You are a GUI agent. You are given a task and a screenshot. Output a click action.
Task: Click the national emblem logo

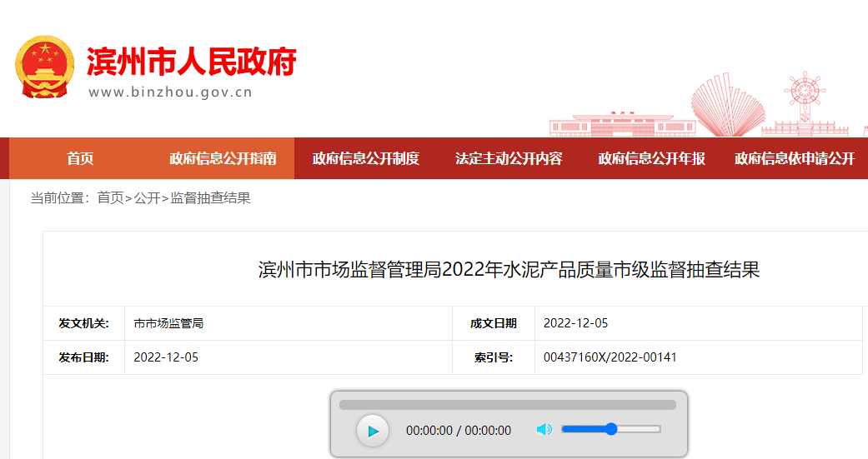point(44,67)
